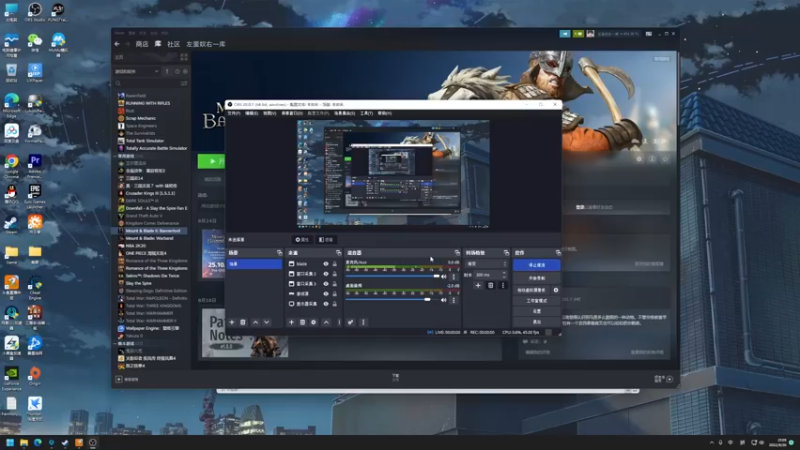Open Google Chrome desktop shortcut

coord(11,165)
